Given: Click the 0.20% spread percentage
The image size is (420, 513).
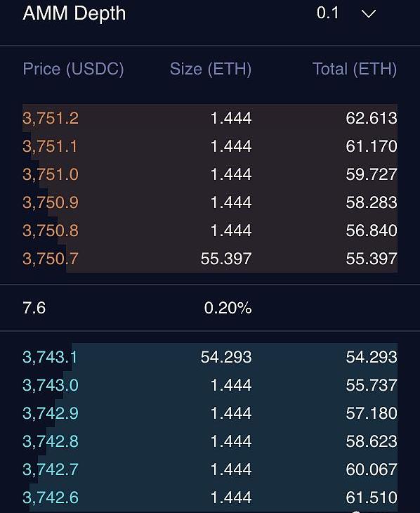Looking at the screenshot, I should [228, 308].
